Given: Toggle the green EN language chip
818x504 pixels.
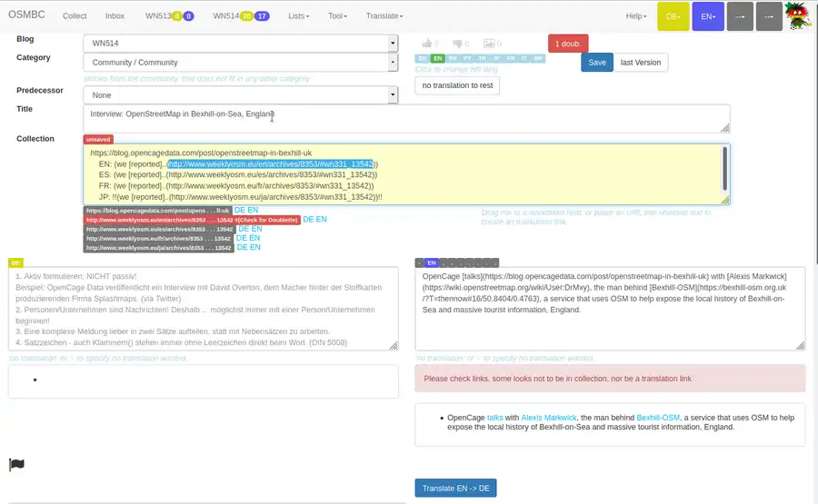Looking at the screenshot, I should 438,58.
